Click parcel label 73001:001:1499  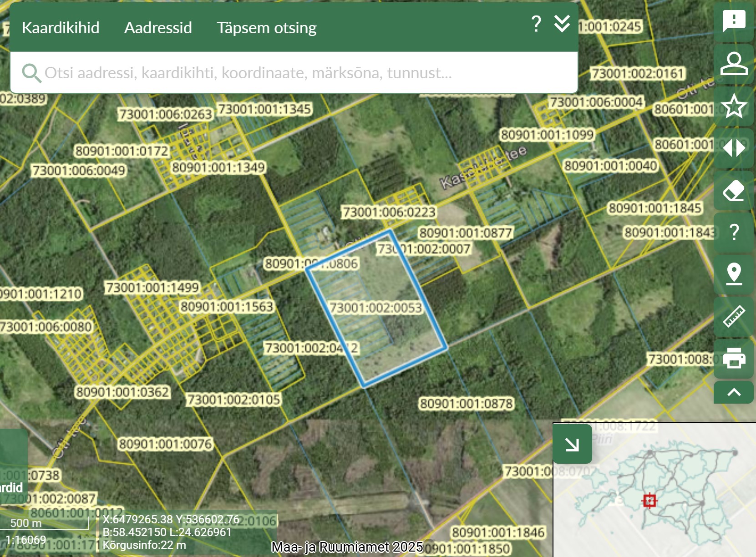pos(152,288)
